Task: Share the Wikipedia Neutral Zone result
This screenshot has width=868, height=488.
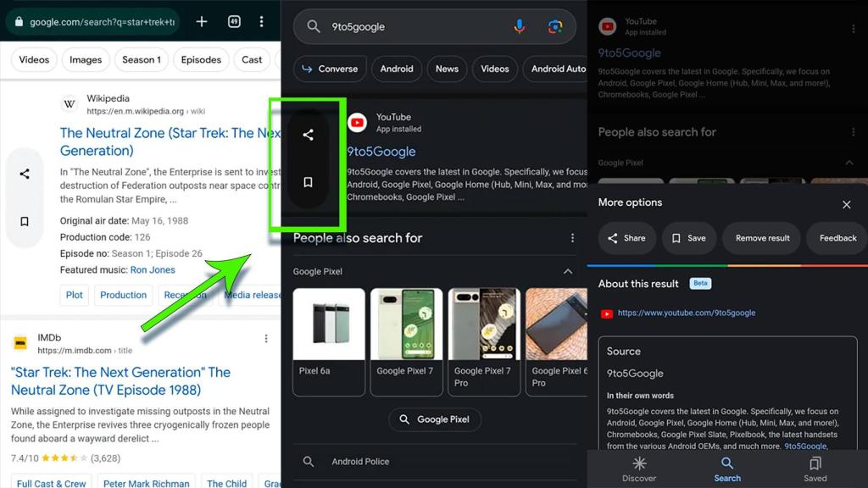Action: pyautogui.click(x=25, y=174)
